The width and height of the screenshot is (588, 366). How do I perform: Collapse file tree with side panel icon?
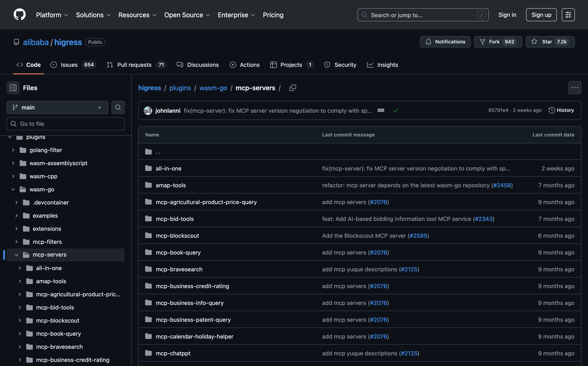pyautogui.click(x=13, y=88)
